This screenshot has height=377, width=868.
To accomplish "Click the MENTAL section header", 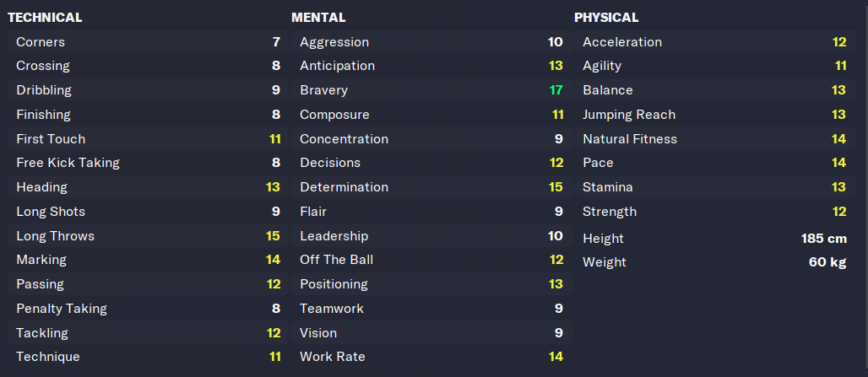I will (x=318, y=17).
